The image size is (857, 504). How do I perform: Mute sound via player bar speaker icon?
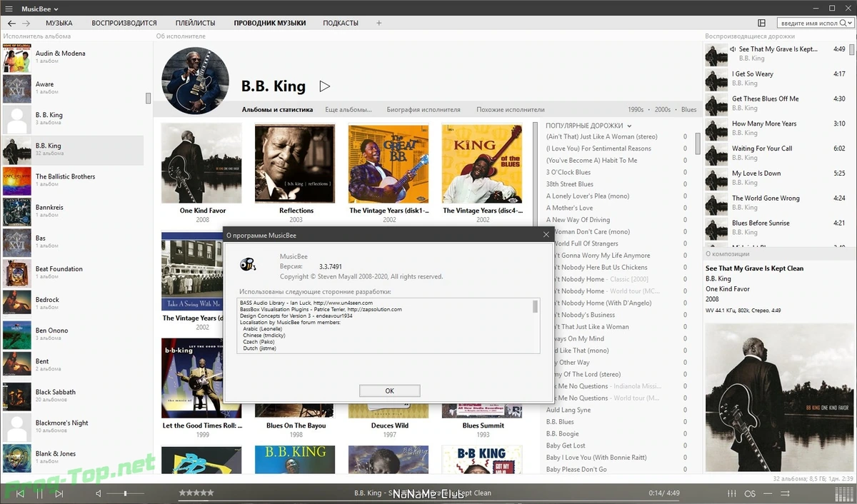[x=99, y=493]
